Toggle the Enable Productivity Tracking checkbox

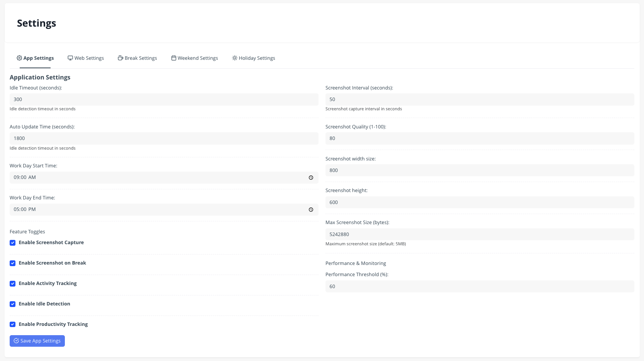pos(13,324)
